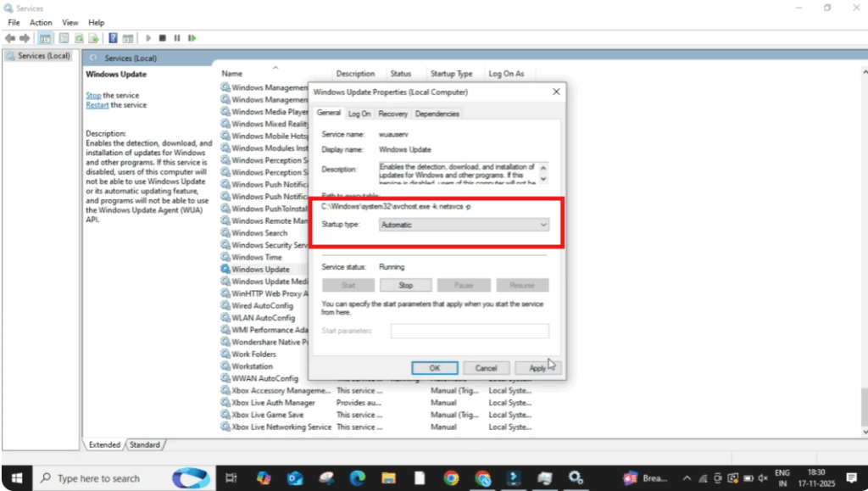This screenshot has width=868, height=491.
Task: Switch to the Log On tab
Action: tap(359, 114)
